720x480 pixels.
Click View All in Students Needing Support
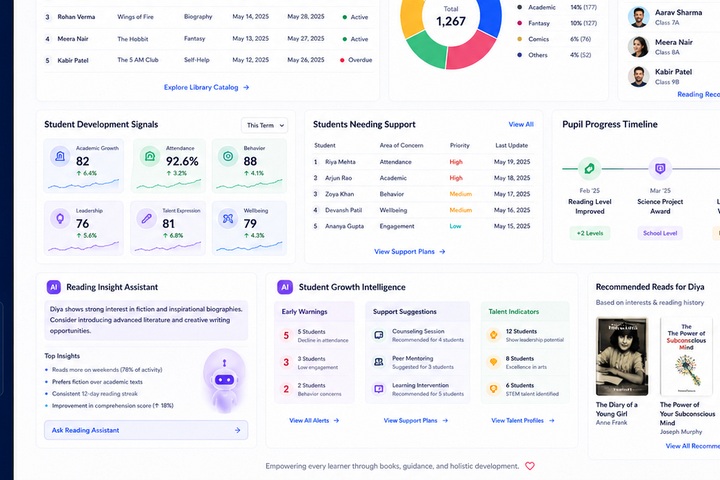pos(521,124)
